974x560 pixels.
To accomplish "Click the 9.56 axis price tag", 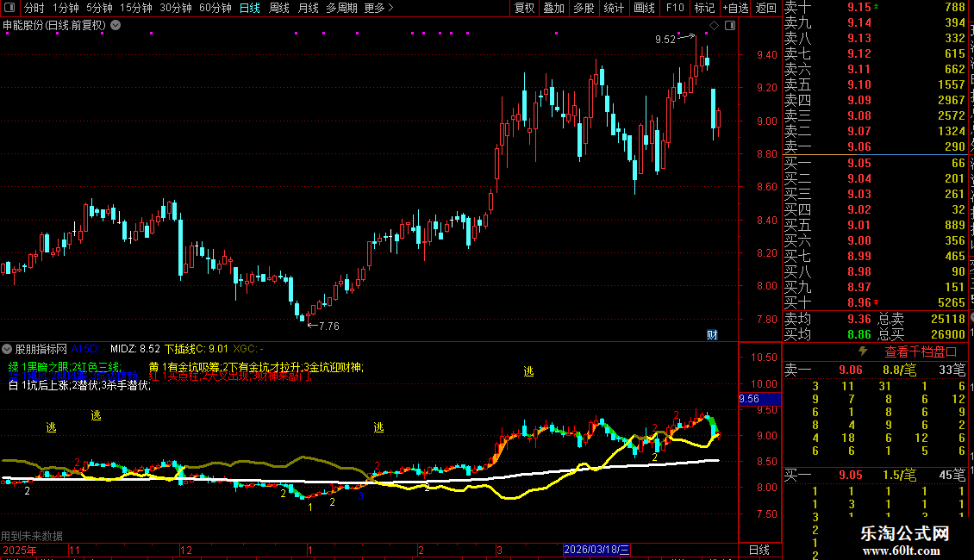I will (x=759, y=399).
